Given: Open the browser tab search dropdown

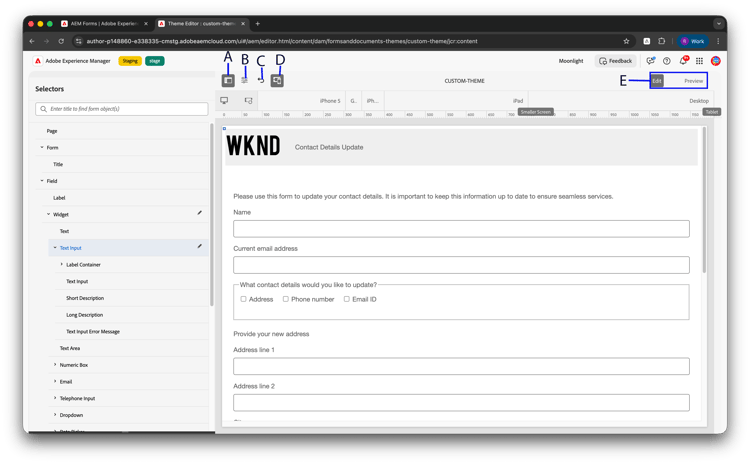Looking at the screenshot, I should (x=718, y=23).
